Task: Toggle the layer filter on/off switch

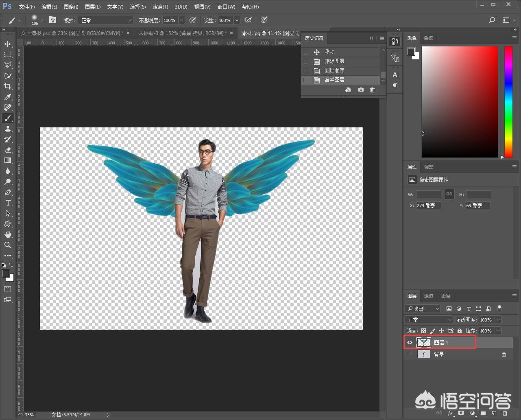Action: pyautogui.click(x=499, y=308)
